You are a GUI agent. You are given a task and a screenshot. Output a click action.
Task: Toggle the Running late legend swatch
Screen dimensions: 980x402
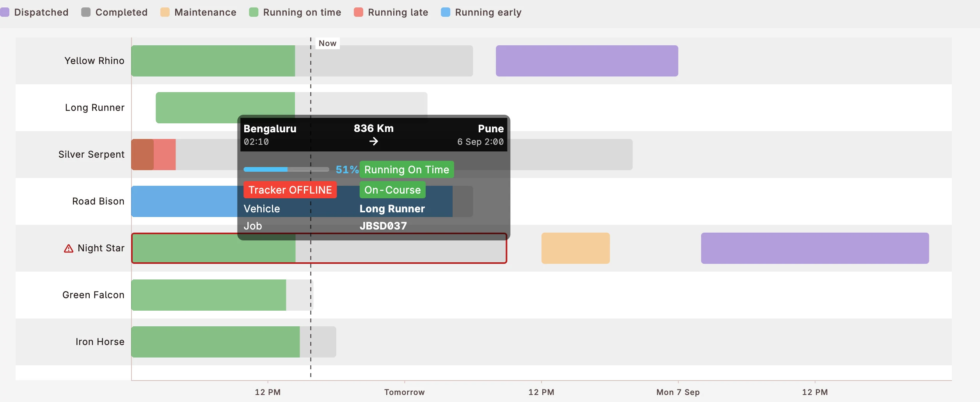359,12
